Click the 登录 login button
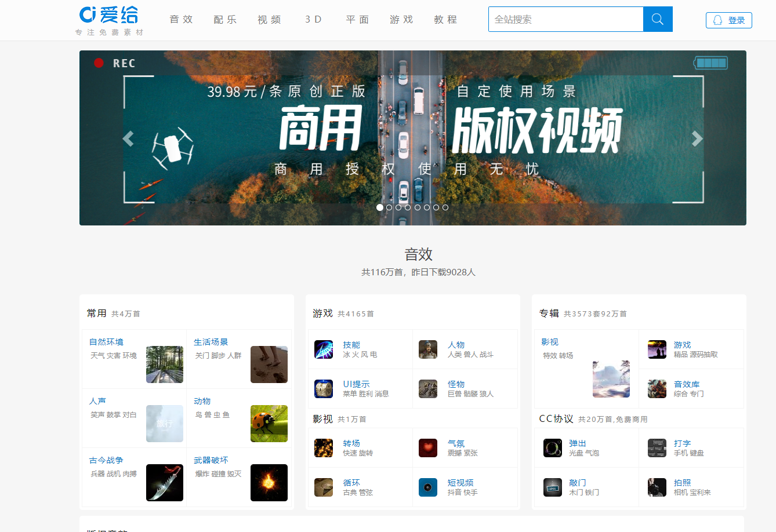Image resolution: width=776 pixels, height=532 pixels. [728, 20]
